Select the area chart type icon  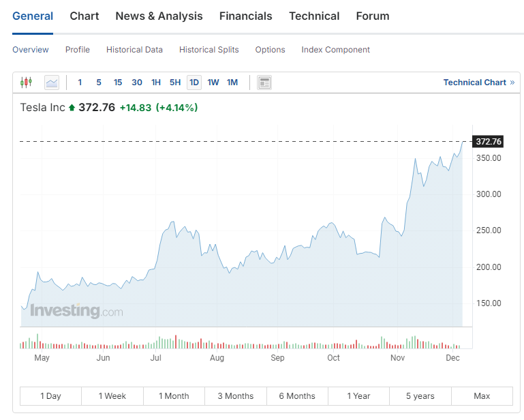click(52, 82)
